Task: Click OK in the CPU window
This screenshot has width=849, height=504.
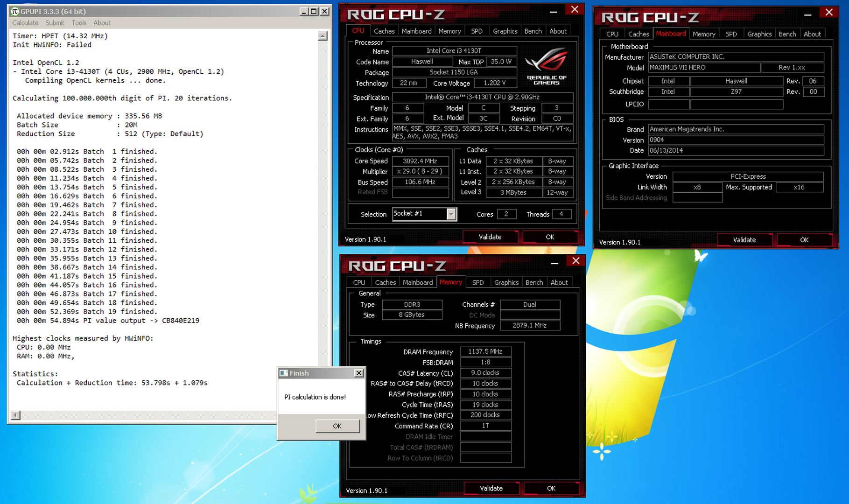Action: pos(550,237)
